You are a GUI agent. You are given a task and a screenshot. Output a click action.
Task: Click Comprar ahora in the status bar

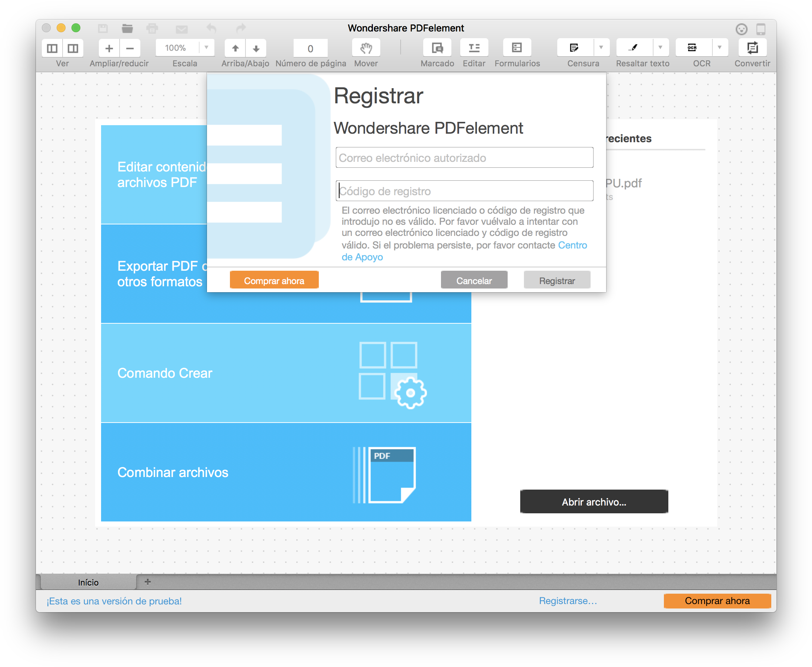pos(717,601)
